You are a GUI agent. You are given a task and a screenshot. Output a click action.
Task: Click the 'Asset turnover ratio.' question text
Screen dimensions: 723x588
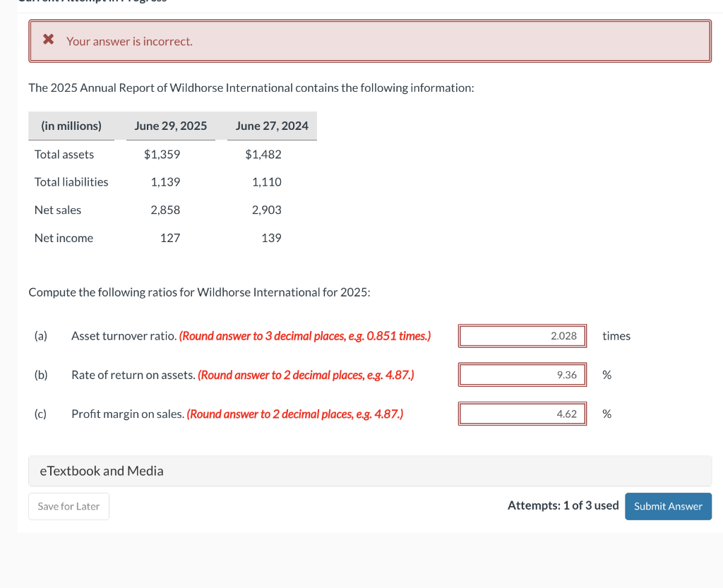coord(124,336)
